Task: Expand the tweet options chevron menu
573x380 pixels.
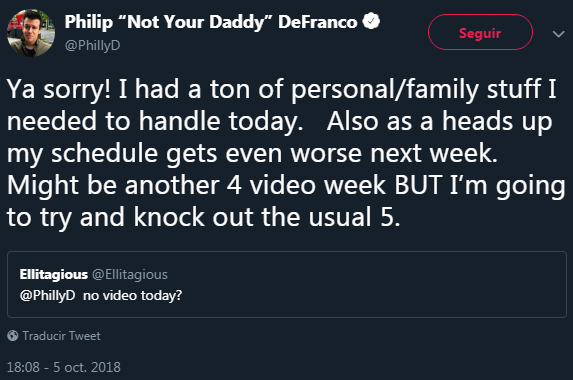Action: coord(558,34)
